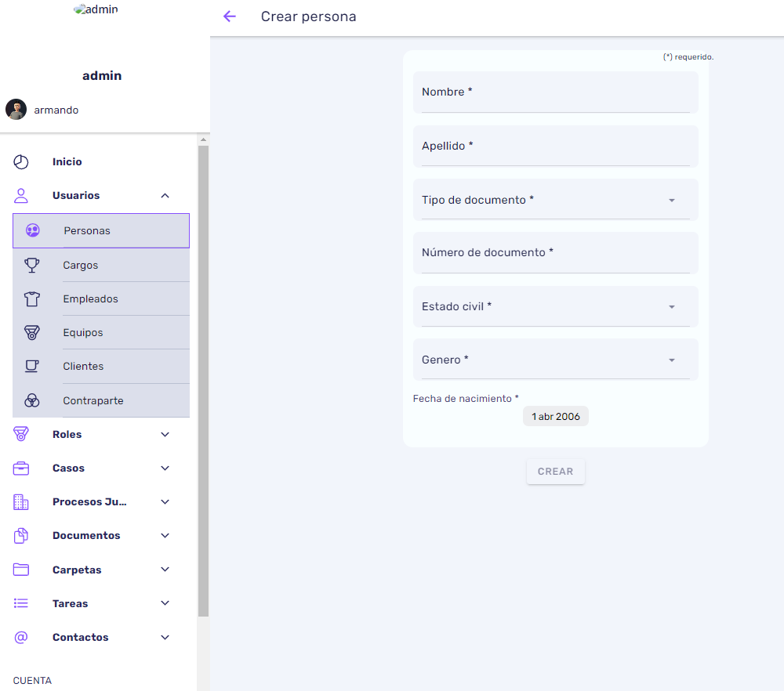784x691 pixels.
Task: Open the Contraparte submenu item
Action: (x=101, y=400)
